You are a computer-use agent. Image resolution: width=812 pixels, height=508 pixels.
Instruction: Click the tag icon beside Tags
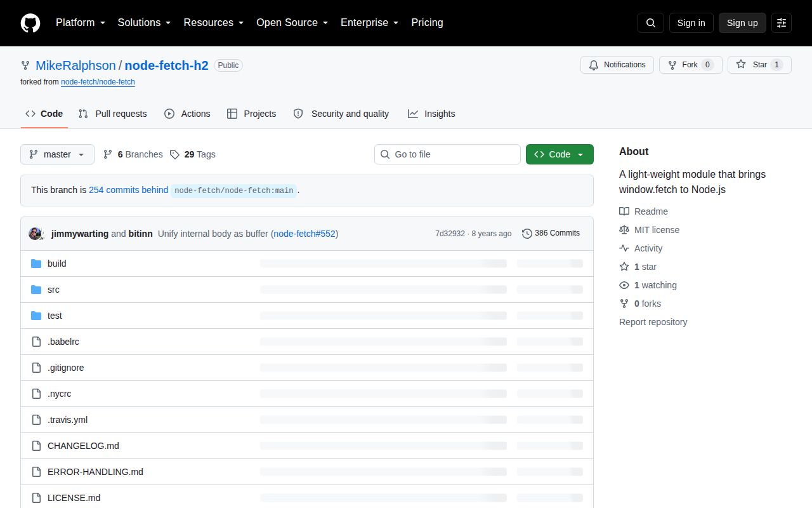coord(174,154)
